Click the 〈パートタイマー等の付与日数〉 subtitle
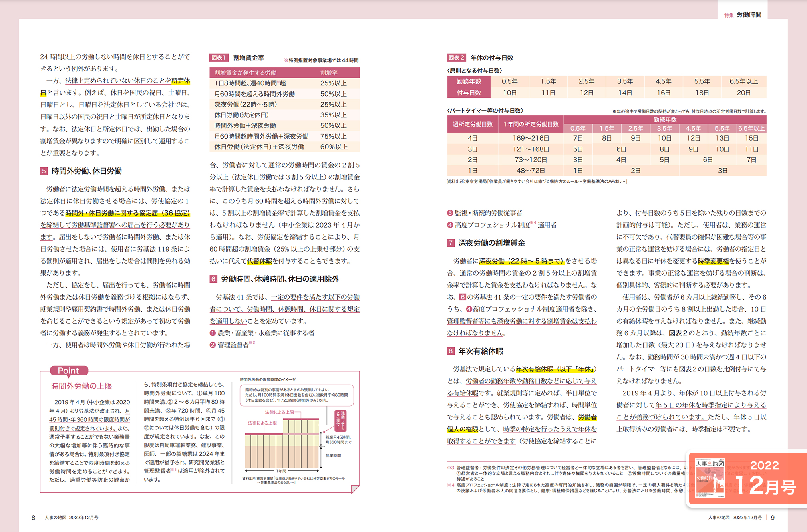Image resolution: width=807 pixels, height=532 pixels. click(485, 111)
